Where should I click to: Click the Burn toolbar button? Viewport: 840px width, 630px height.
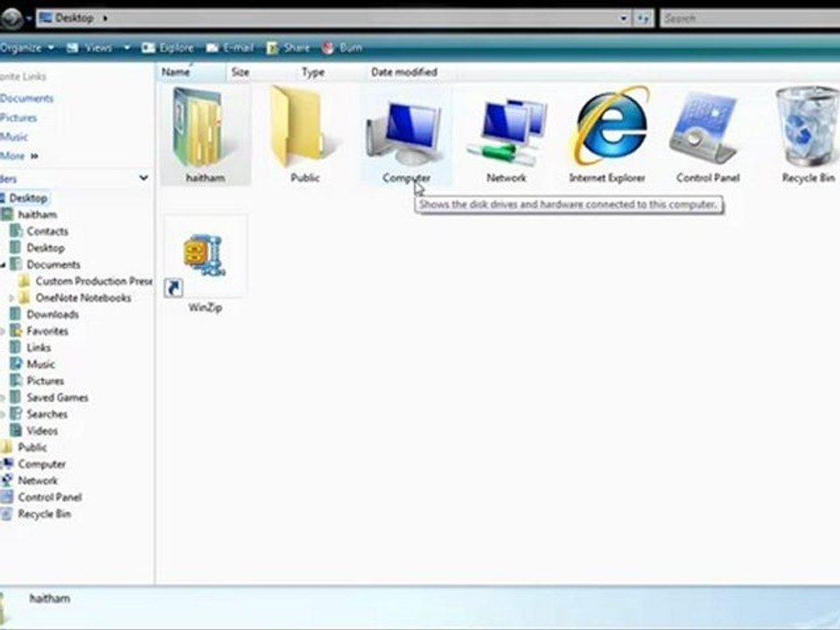342,47
